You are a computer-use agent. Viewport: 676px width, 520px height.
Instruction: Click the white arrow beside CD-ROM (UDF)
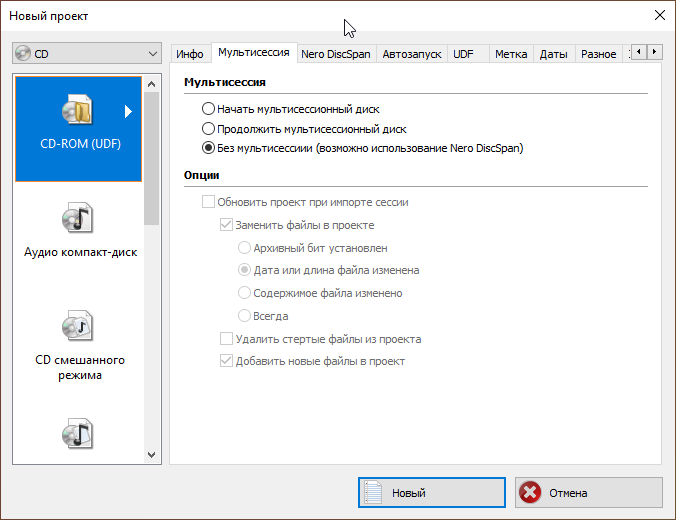click(x=128, y=111)
